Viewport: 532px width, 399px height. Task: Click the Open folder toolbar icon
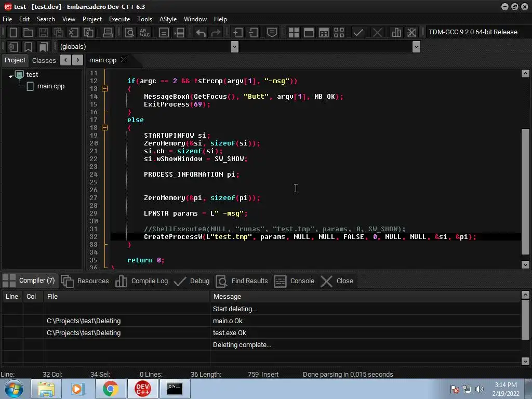point(28,33)
